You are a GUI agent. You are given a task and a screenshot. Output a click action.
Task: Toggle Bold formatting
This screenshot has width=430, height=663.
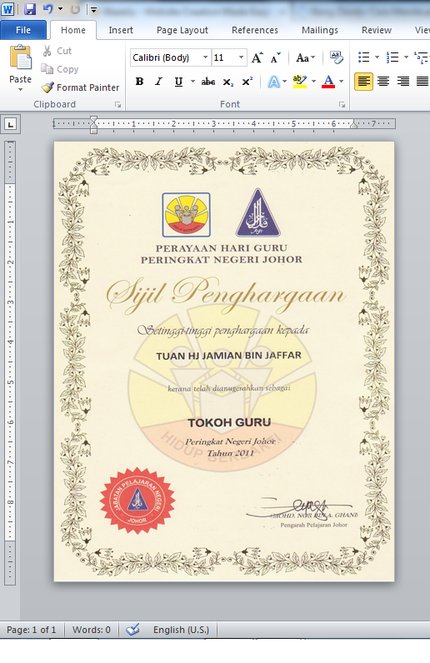click(140, 81)
